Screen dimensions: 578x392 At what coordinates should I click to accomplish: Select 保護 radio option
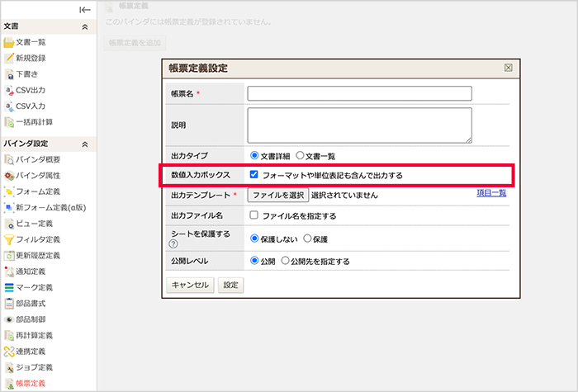[307, 239]
